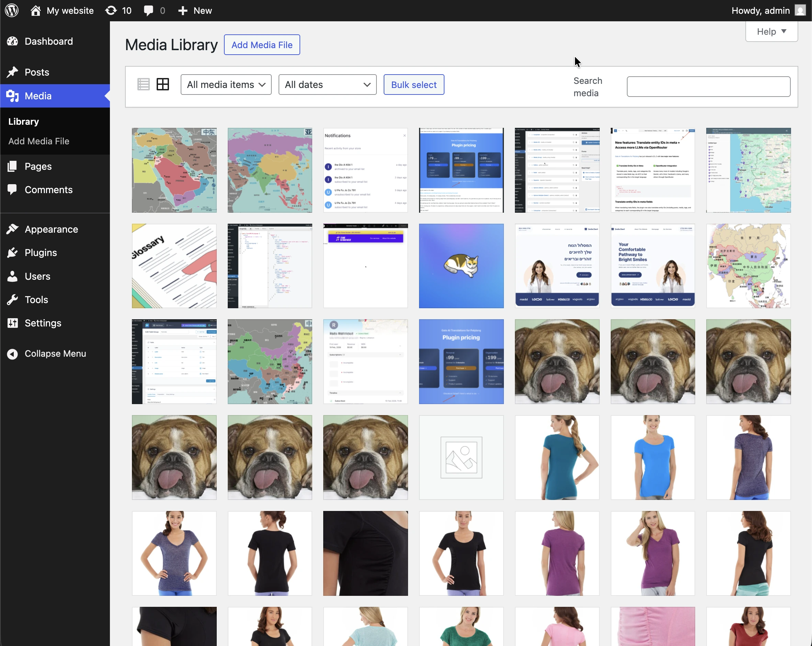The height and width of the screenshot is (646, 812).
Task: Click the Plugins plug icon
Action: pos(13,252)
